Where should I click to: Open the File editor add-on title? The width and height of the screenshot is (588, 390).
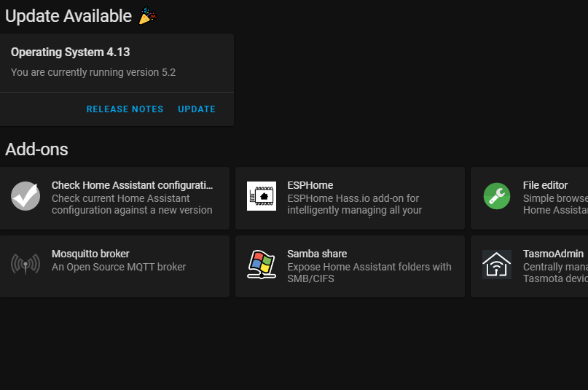pos(545,185)
